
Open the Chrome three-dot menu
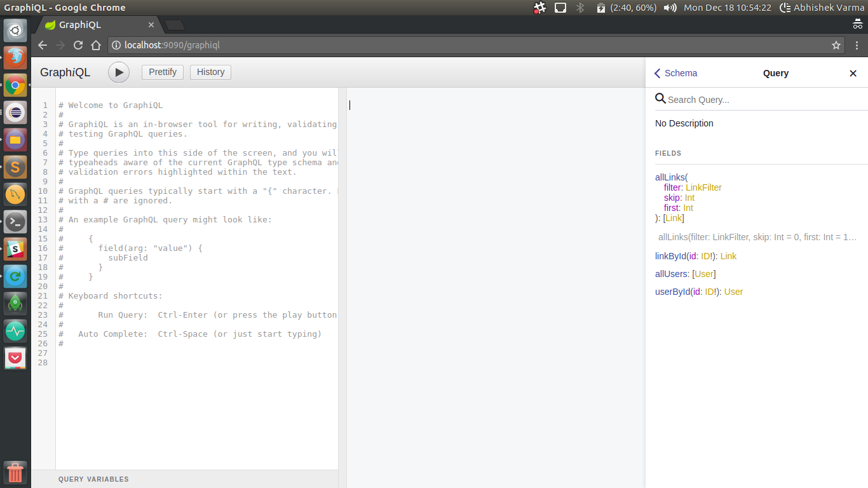click(857, 45)
